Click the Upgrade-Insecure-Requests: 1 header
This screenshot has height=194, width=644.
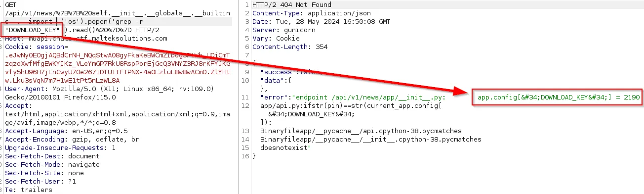click(60, 148)
